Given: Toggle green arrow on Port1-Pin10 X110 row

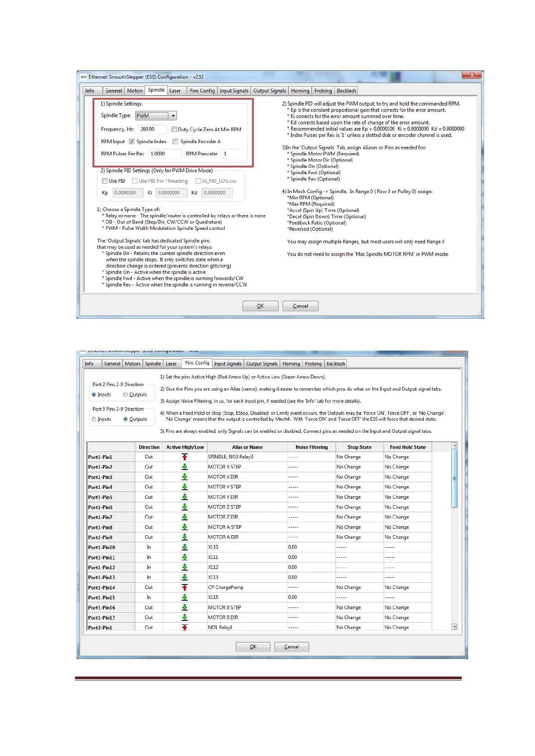Looking at the screenshot, I should pos(185,547).
